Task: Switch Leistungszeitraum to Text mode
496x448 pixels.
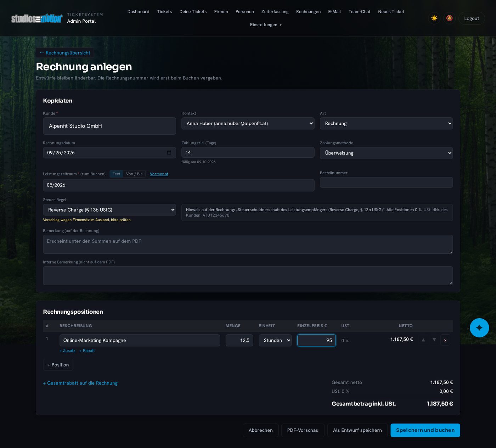Action: coord(117,174)
